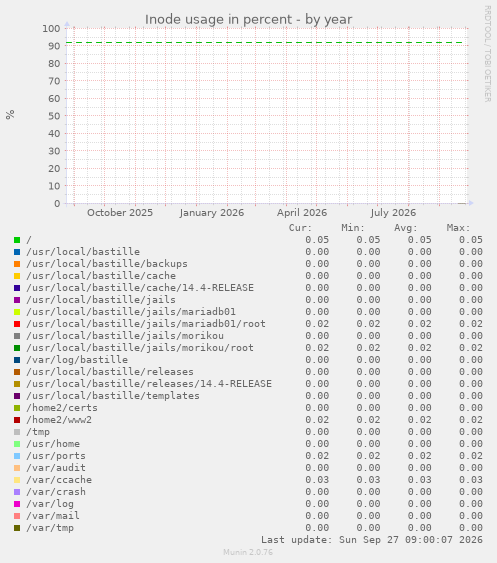Click the magenta swatch for /var/log
Viewport: 497px width, 563px height.
17,504
